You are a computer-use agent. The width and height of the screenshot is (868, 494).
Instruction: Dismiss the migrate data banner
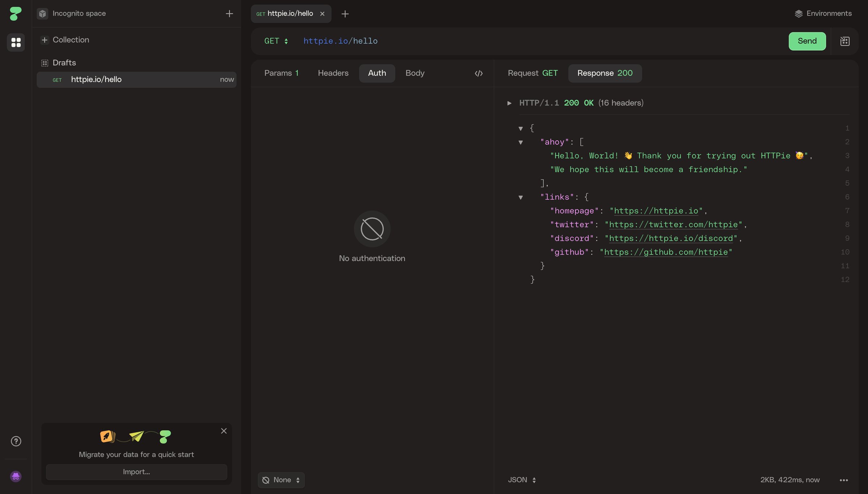point(224,431)
